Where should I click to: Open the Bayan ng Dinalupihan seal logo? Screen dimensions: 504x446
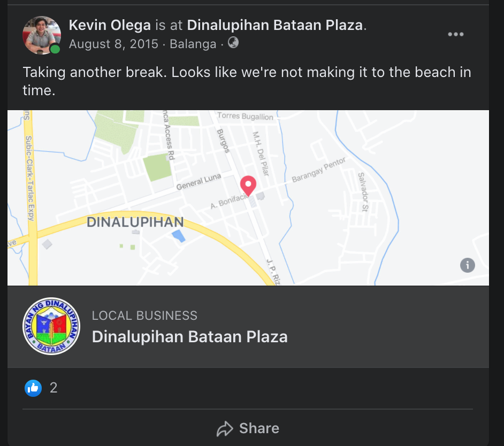tap(51, 326)
